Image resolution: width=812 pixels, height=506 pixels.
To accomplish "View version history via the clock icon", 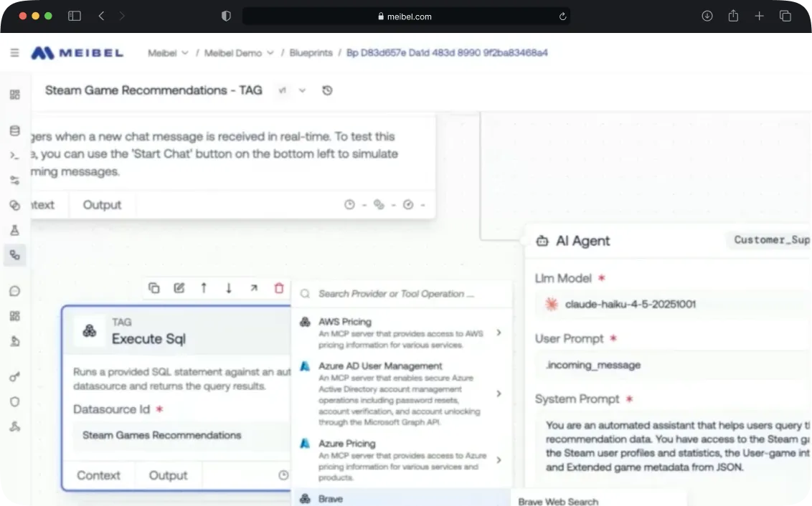I will (x=327, y=90).
